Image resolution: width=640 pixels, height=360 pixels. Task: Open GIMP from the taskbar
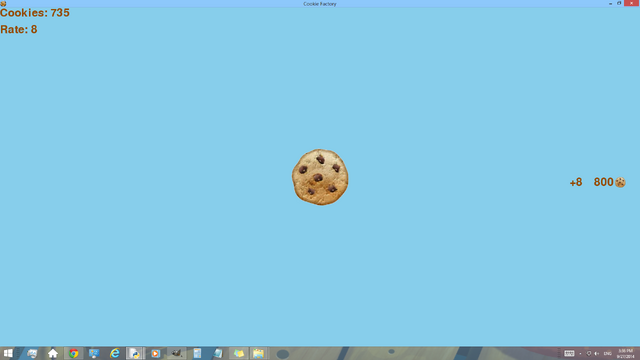pos(176,353)
